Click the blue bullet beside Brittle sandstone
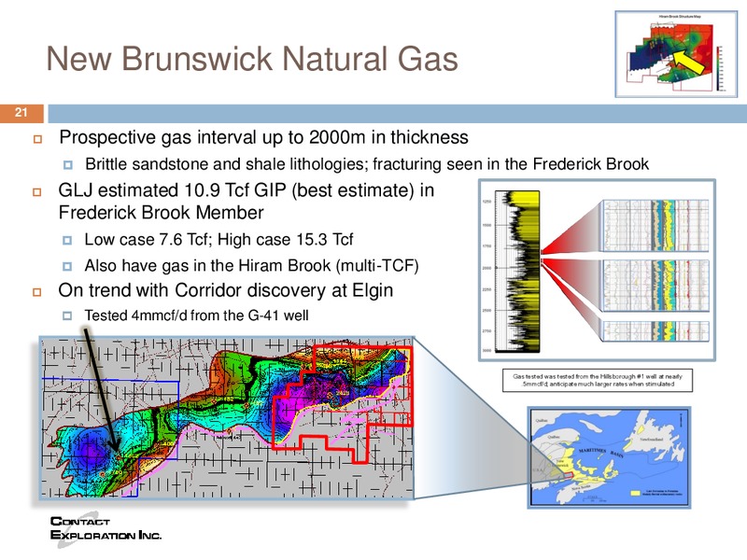 coord(67,165)
